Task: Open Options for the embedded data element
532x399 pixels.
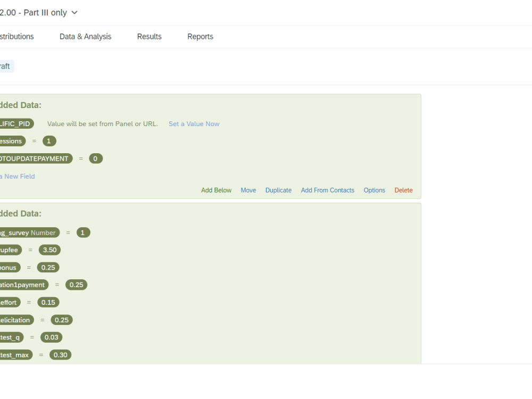Action: point(374,190)
